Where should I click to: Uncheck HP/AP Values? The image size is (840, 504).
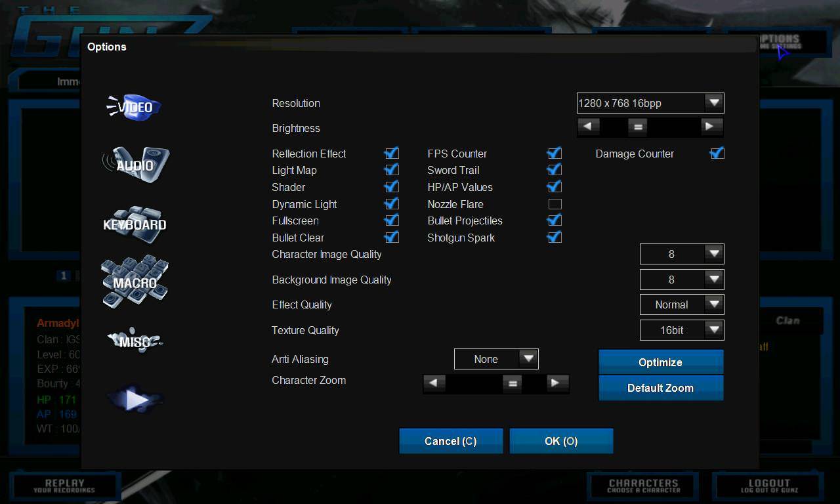click(555, 187)
